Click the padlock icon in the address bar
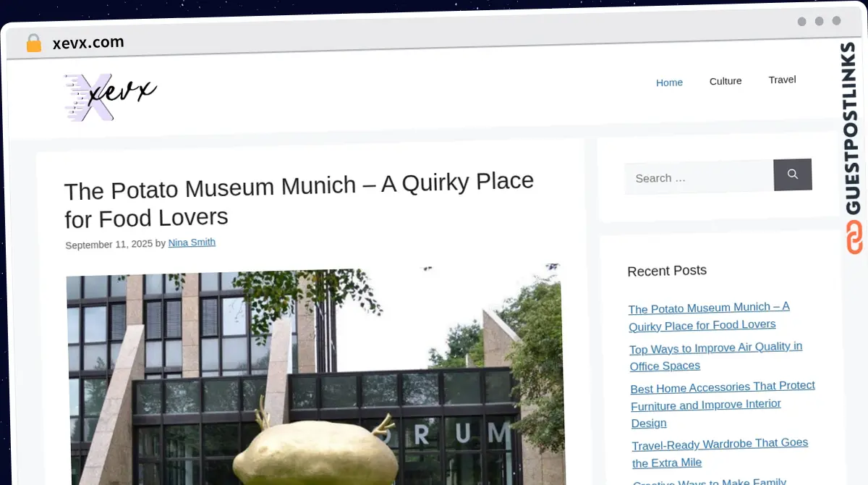This screenshot has width=868, height=485. point(33,43)
